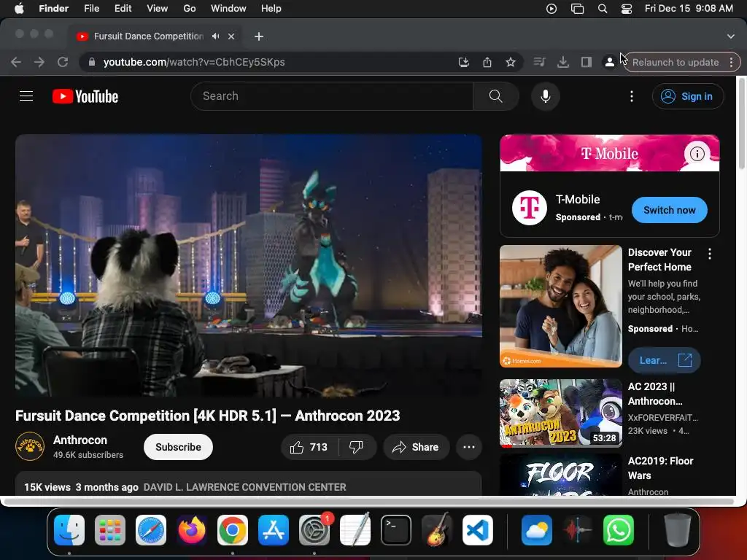Open the Edit menu
This screenshot has width=747, height=560.
pyautogui.click(x=123, y=9)
